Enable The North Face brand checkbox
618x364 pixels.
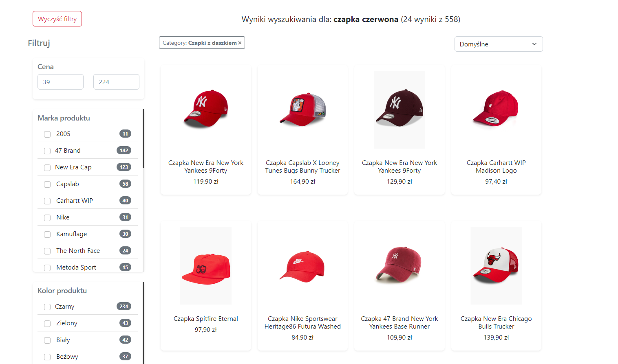tap(47, 251)
